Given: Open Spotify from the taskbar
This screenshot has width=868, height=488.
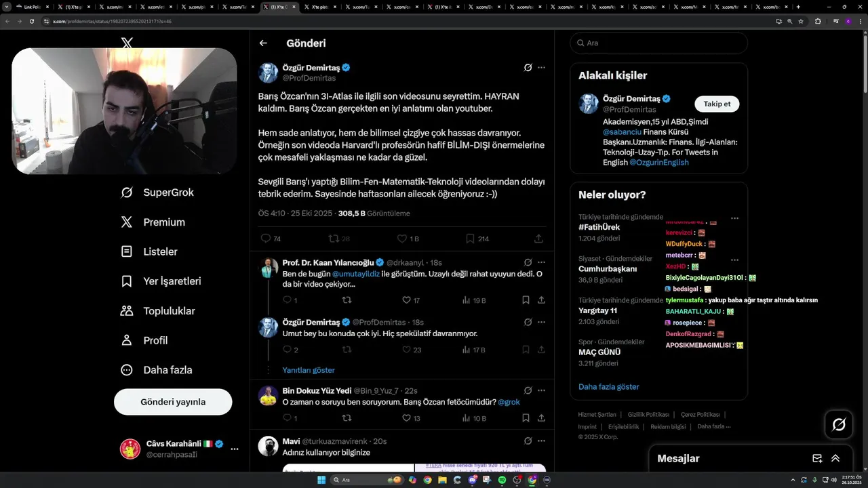Looking at the screenshot, I should click(x=502, y=480).
